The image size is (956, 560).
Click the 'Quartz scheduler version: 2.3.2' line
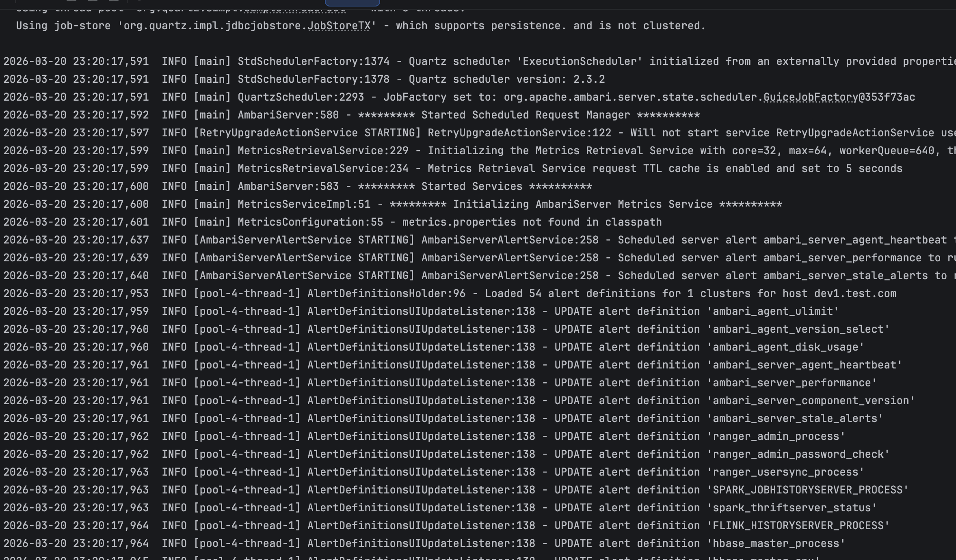coord(506,80)
